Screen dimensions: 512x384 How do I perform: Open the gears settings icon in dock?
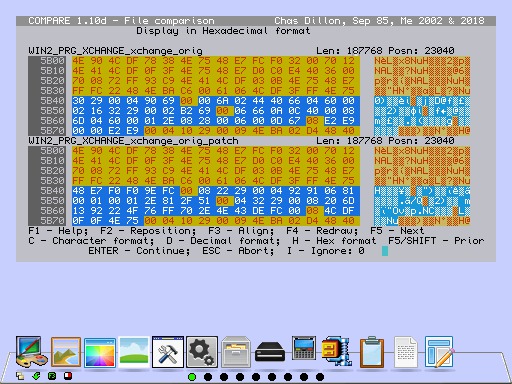tap(202, 352)
